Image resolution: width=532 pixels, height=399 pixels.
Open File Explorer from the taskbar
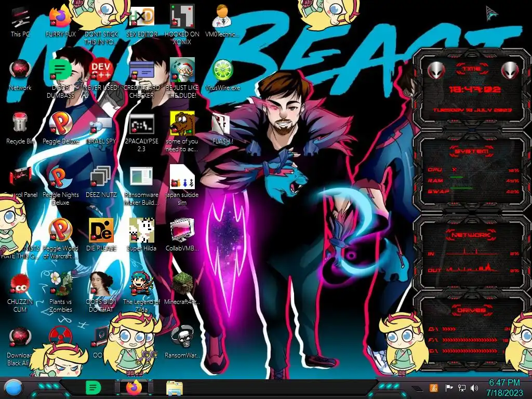(175, 388)
